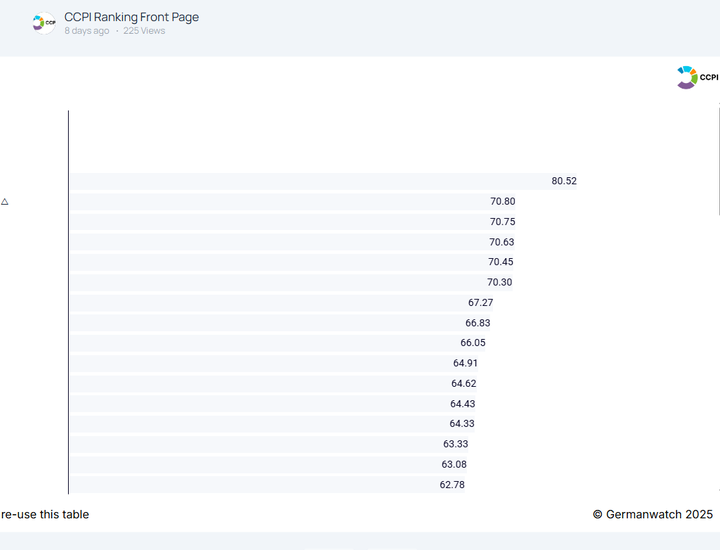Viewport: 720px width, 550px height.
Task: Click the bar labeled 64.33
Action: point(258,424)
